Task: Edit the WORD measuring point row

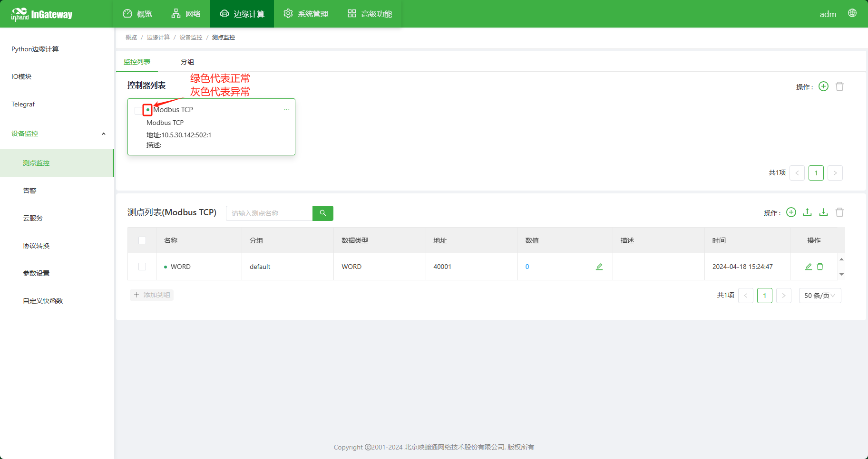Action: tap(809, 267)
